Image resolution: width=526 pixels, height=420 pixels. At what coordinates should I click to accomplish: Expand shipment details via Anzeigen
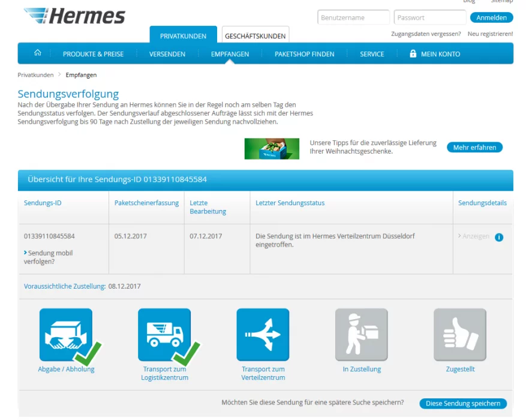(475, 236)
